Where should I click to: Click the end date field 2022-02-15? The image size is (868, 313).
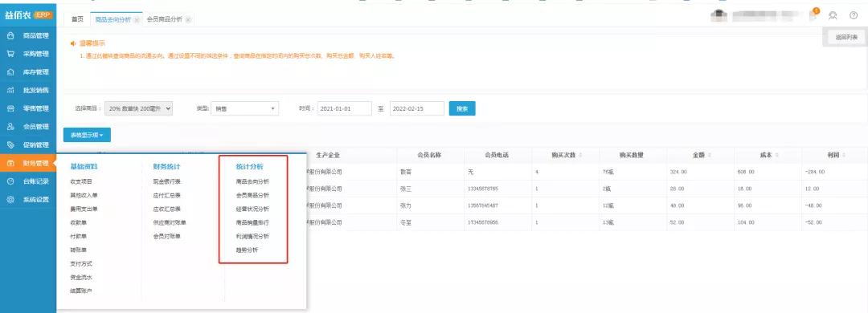pyautogui.click(x=417, y=109)
